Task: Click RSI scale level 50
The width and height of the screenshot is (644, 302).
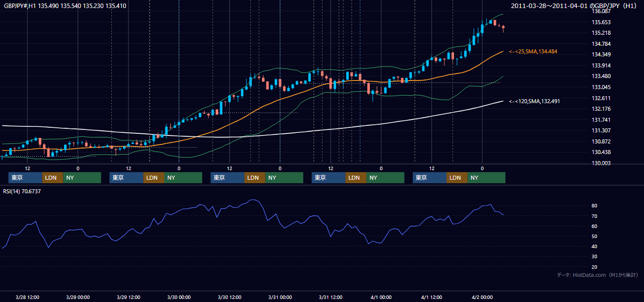Action: pyautogui.click(x=595, y=236)
